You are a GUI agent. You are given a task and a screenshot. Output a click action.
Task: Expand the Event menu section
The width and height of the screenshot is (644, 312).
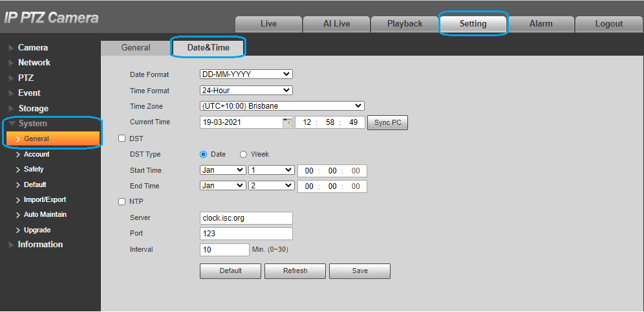coord(28,93)
